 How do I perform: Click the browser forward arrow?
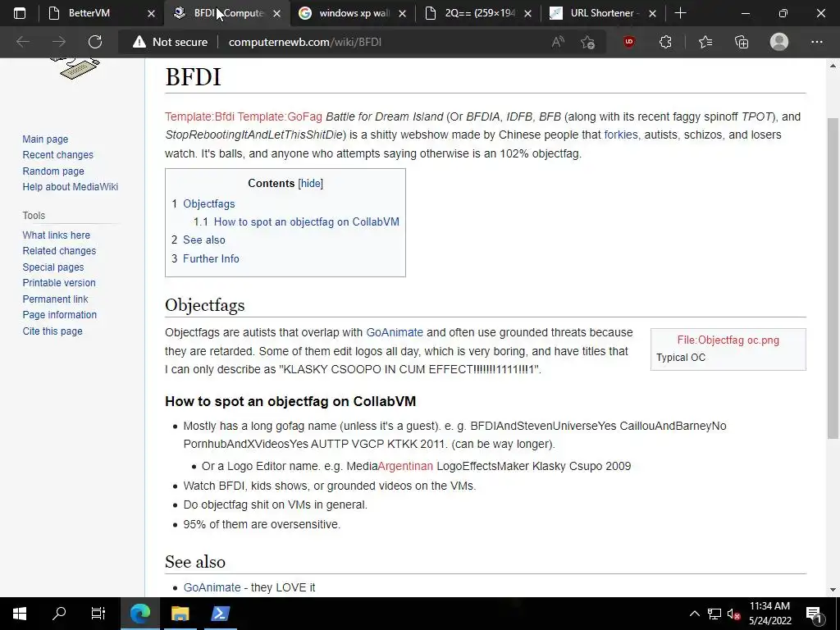coord(59,42)
